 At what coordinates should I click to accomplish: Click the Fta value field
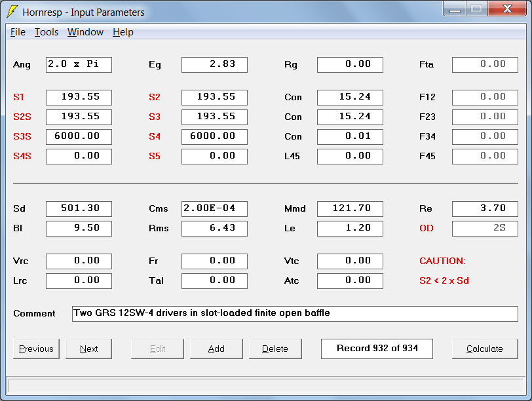(485, 65)
